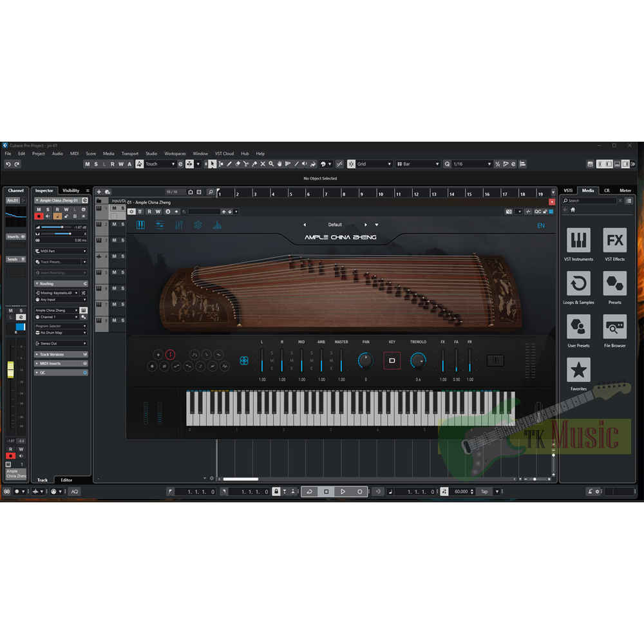Switch to the Visibility tab
The height and width of the screenshot is (644, 644).
click(x=71, y=191)
